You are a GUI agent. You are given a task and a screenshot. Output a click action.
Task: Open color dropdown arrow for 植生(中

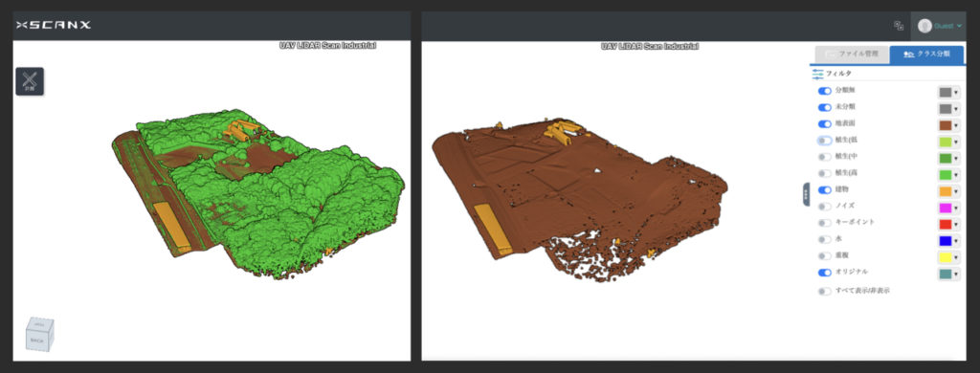pos(956,159)
